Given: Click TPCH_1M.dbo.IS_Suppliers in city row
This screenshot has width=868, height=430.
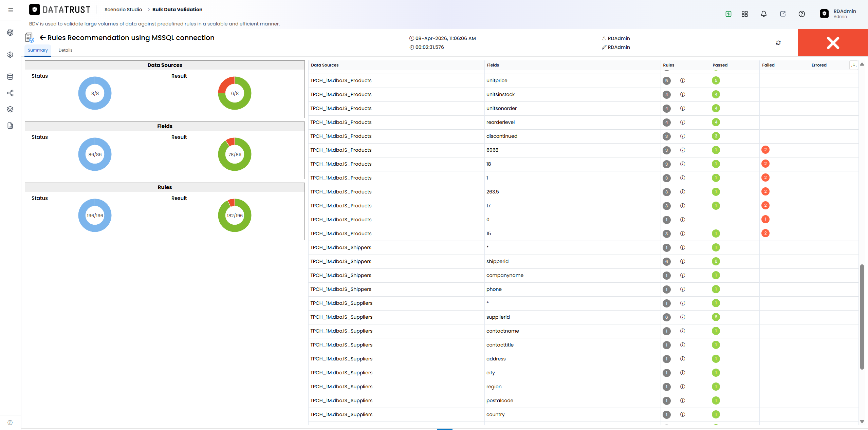Looking at the screenshot, I should [341, 373].
